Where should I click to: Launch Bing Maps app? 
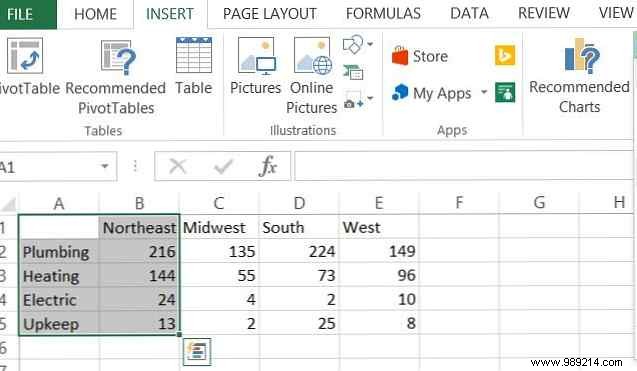click(x=505, y=55)
